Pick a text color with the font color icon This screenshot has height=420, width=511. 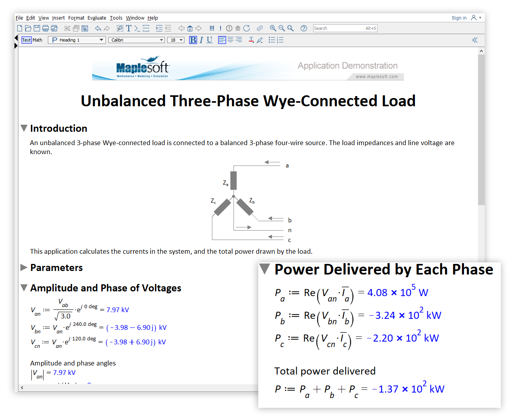(251, 40)
